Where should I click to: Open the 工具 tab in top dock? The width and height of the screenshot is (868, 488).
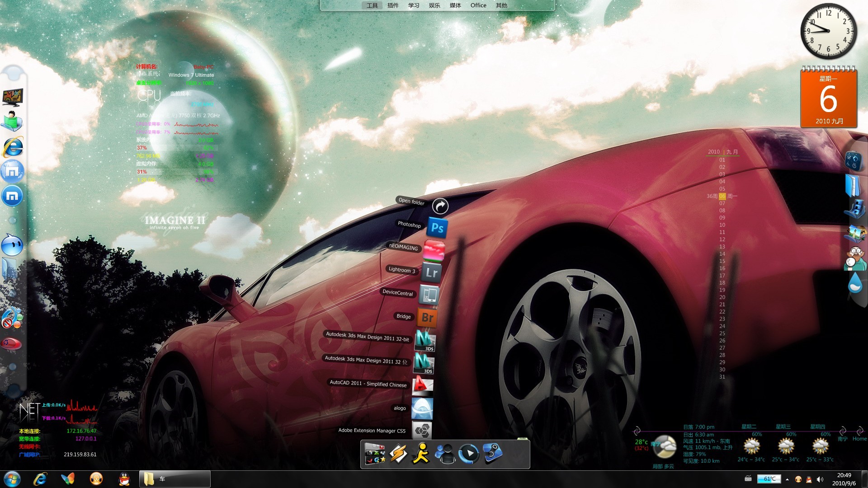tap(372, 5)
